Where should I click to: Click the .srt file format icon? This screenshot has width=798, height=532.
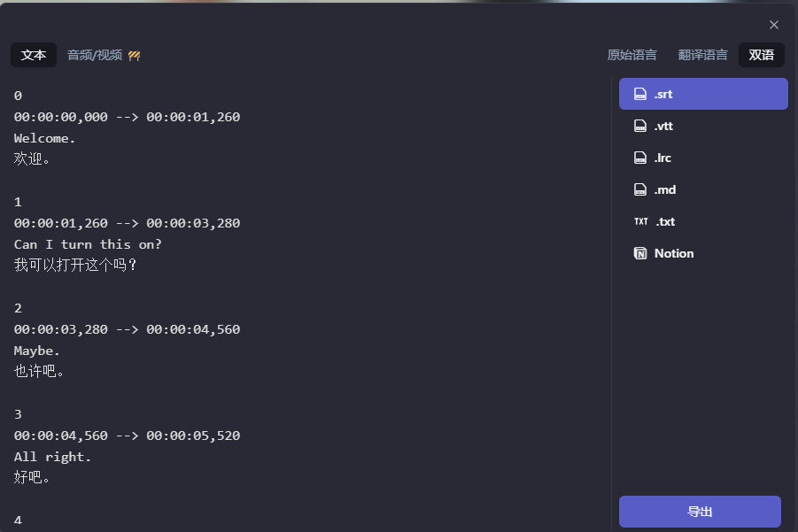[640, 94]
